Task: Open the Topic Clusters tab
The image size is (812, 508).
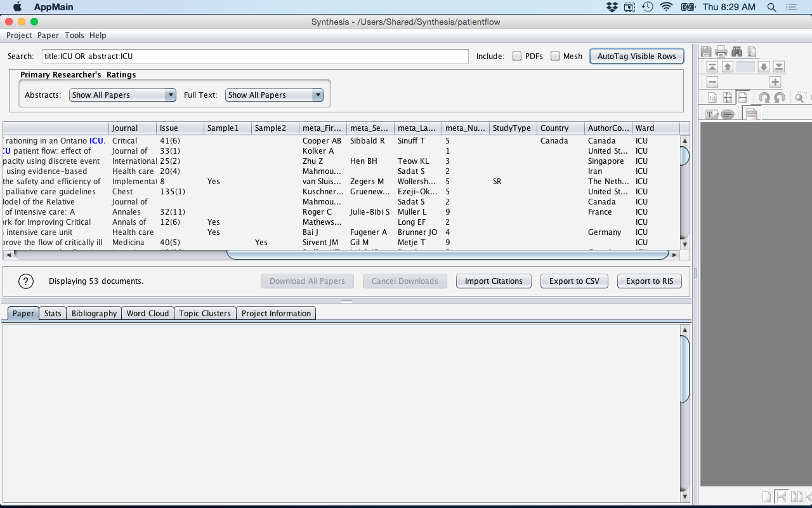Action: pos(204,313)
